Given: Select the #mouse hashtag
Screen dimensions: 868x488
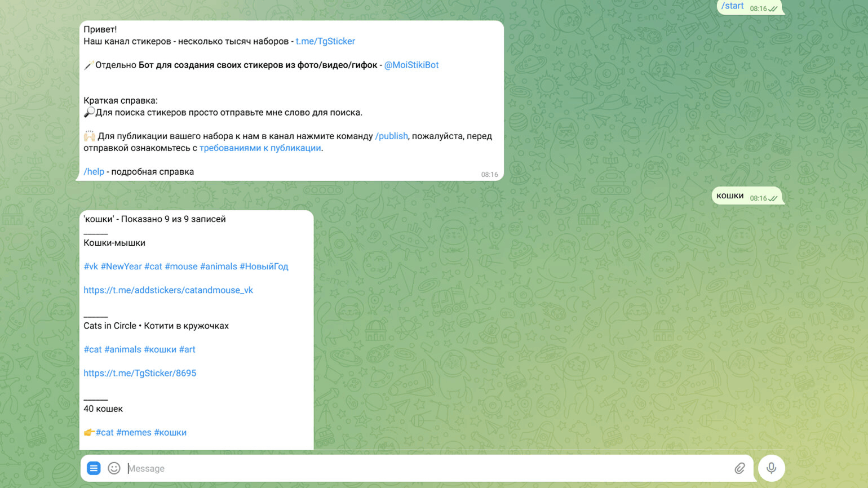Looking at the screenshot, I should click(181, 266).
